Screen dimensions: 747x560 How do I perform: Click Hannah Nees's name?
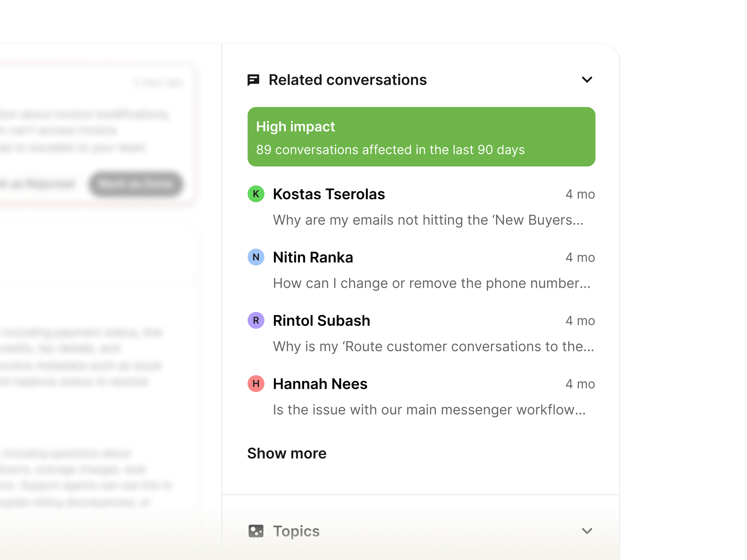click(x=320, y=384)
